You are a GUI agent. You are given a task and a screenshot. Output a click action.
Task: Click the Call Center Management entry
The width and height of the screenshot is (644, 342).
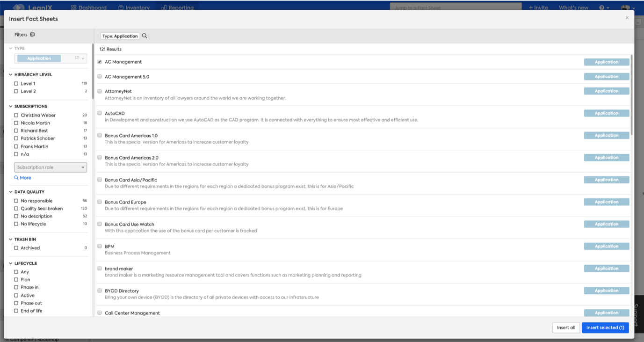pos(132,313)
